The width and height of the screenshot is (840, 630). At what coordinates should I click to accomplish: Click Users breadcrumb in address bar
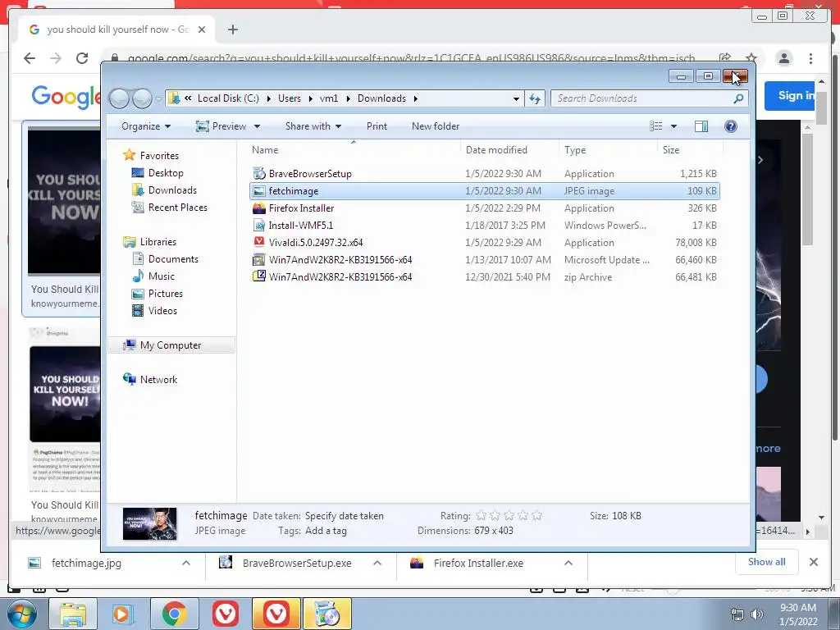click(290, 98)
